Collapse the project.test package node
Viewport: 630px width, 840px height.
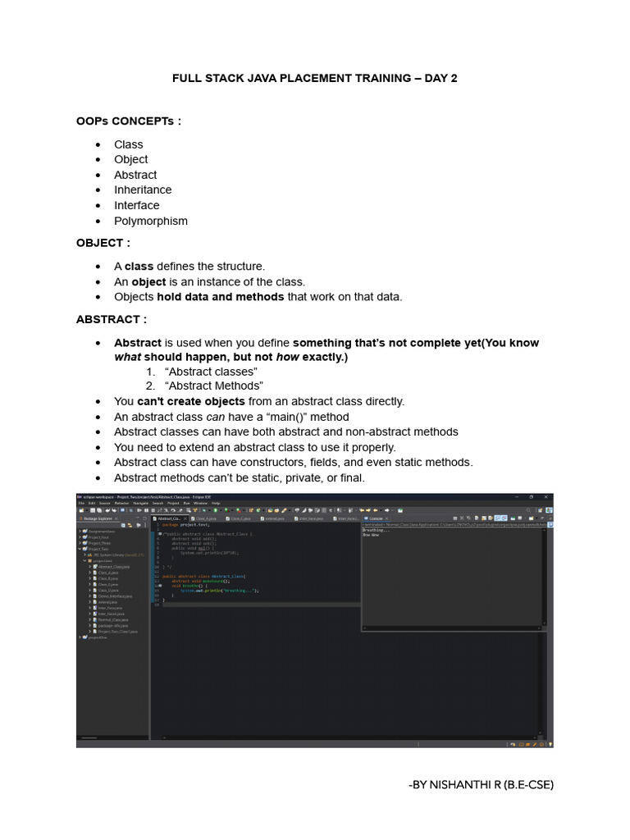[85, 561]
